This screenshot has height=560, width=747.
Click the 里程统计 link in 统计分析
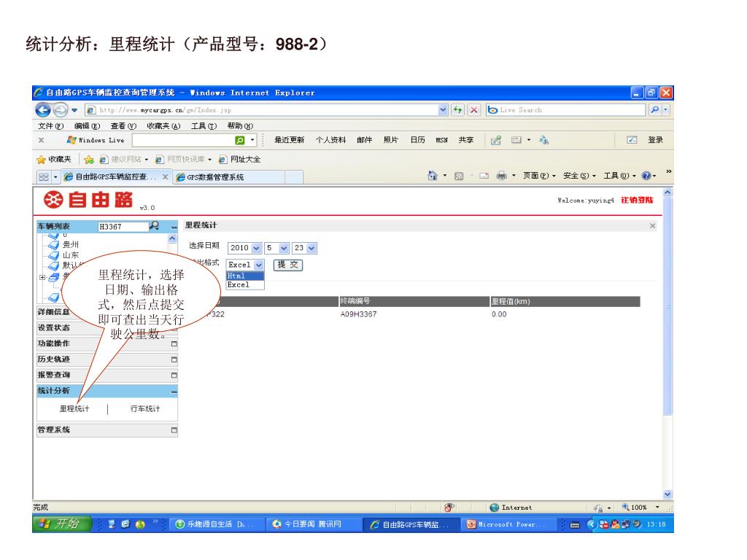[x=74, y=408]
